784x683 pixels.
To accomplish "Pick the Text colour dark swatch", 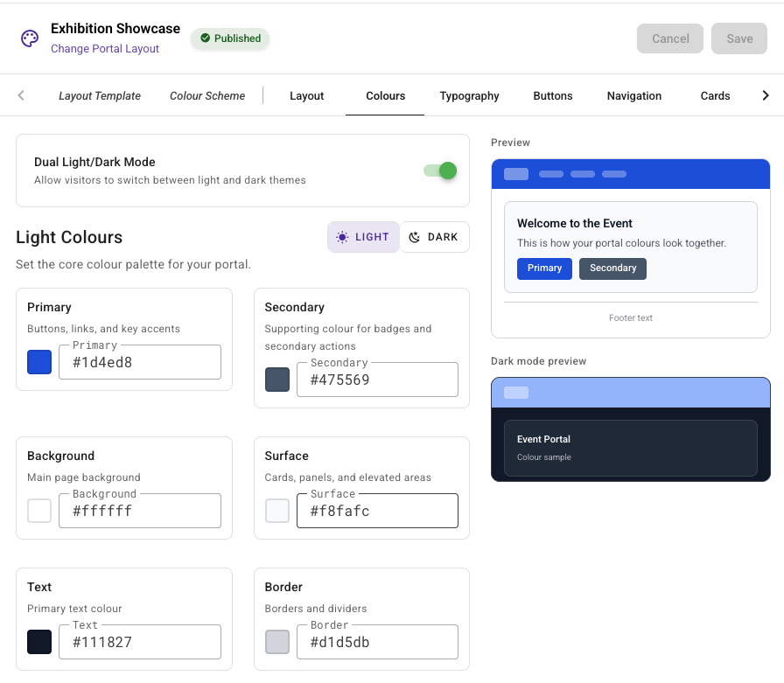I will click(x=39, y=642).
